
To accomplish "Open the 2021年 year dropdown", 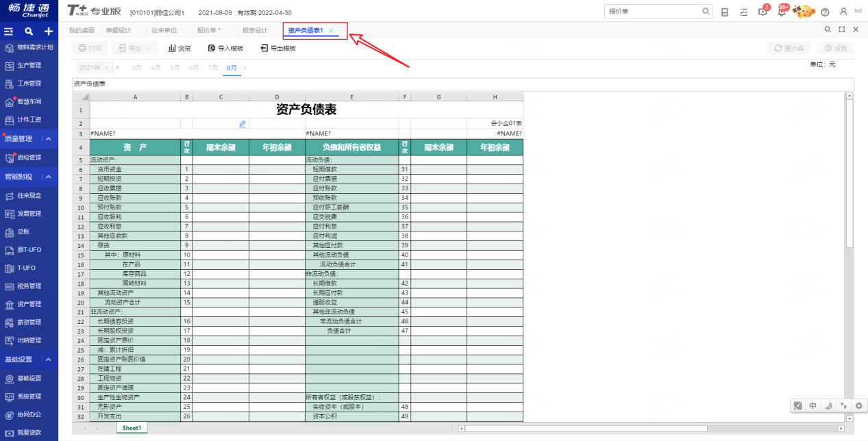I will pyautogui.click(x=94, y=68).
